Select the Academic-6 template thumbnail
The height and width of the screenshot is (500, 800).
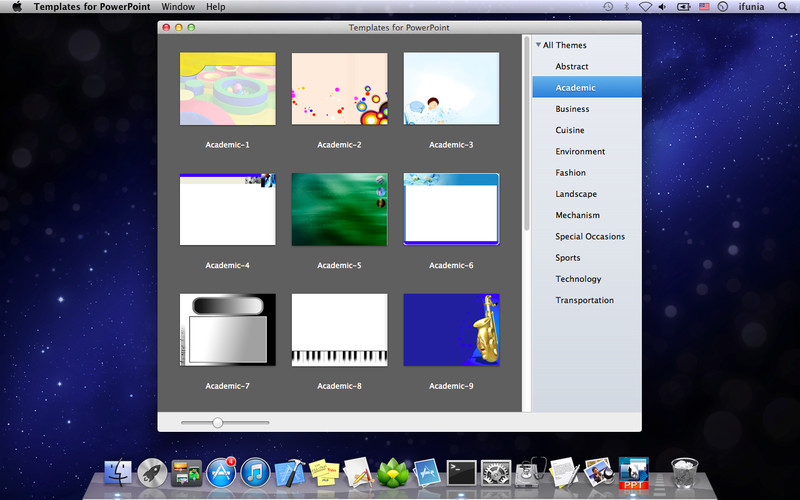click(x=451, y=209)
